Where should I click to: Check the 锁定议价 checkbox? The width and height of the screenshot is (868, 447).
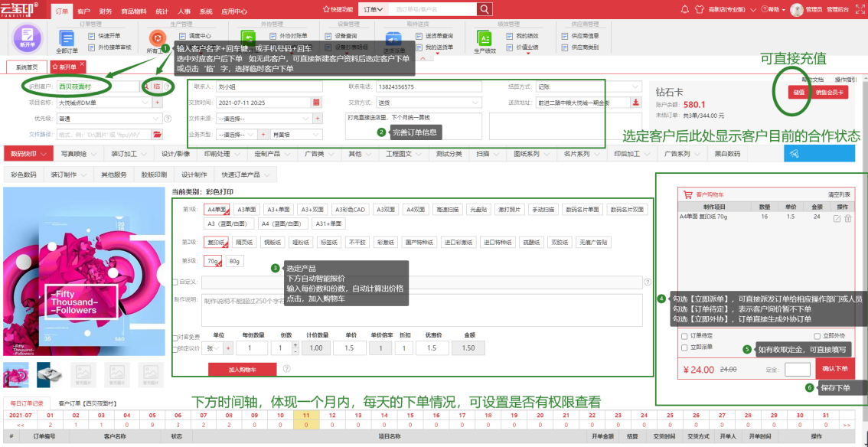175,348
